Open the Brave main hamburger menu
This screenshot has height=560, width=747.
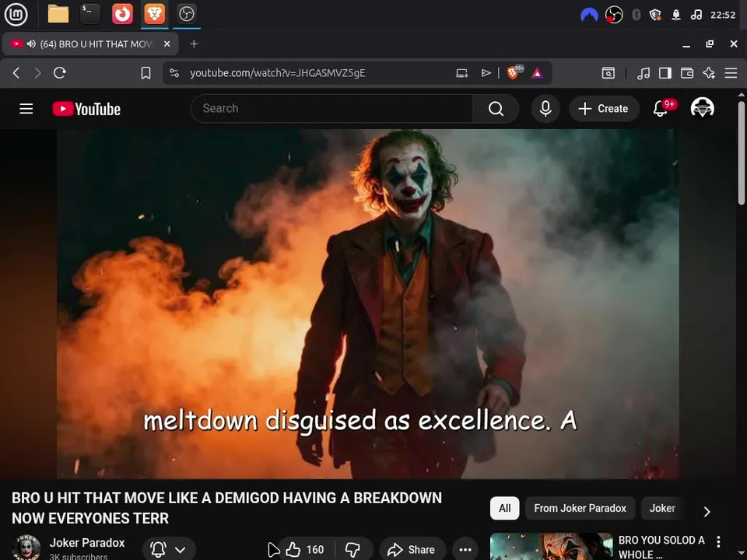[x=731, y=73]
